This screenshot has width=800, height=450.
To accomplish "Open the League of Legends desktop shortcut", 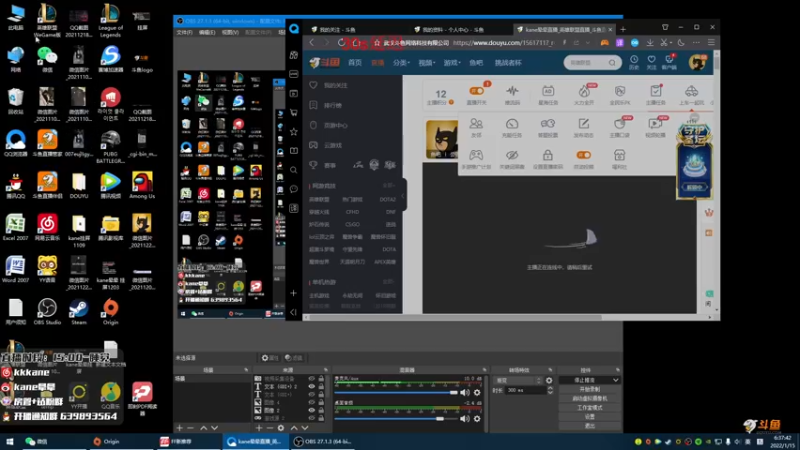I will tap(110, 21).
